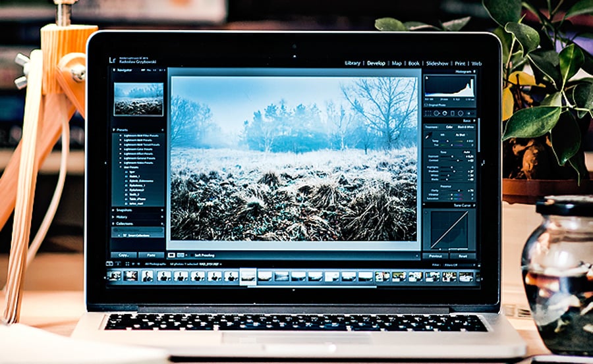Image resolution: width=593 pixels, height=364 pixels.
Task: Pick the White Balance eyedropper tool
Action: click(428, 136)
